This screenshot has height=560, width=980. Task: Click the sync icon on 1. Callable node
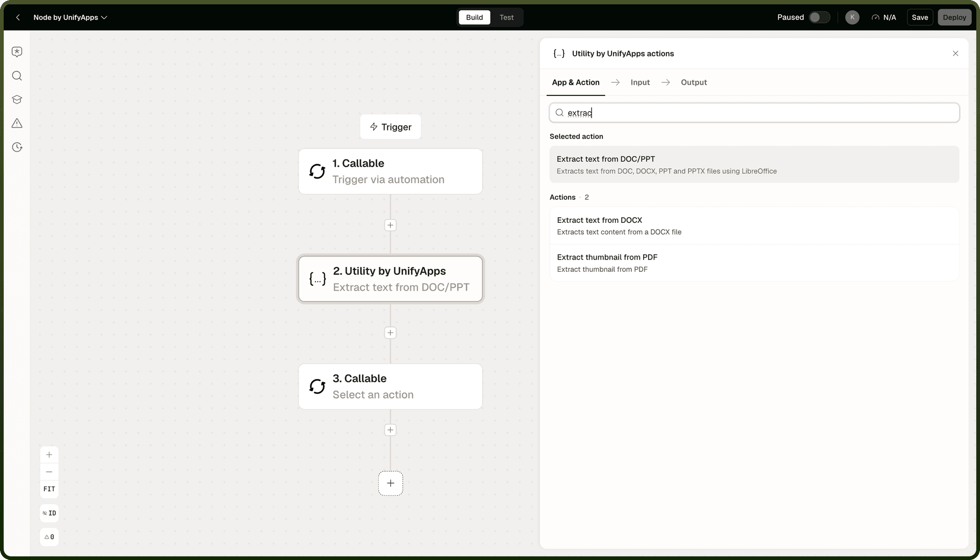click(317, 171)
